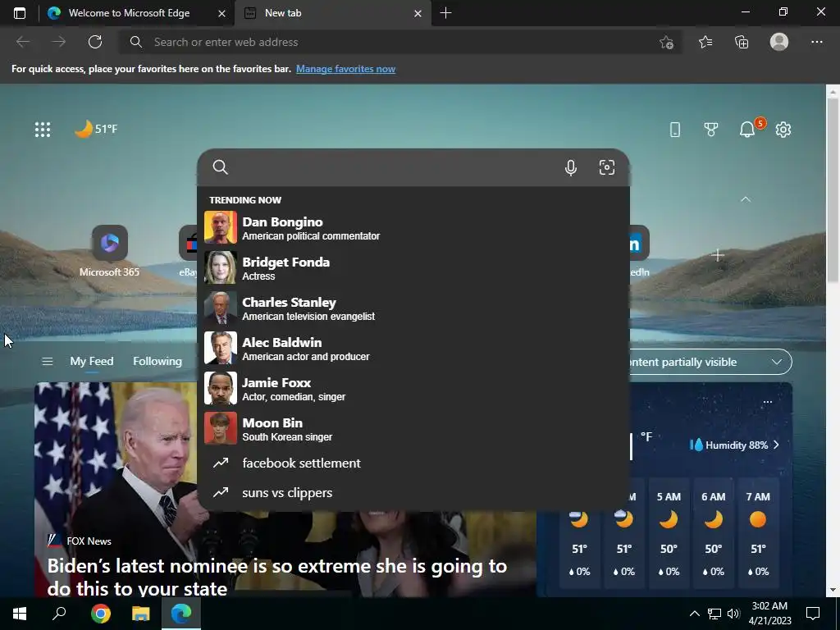The height and width of the screenshot is (630, 840).
Task: Add a site with plus quick link
Action: click(x=718, y=256)
